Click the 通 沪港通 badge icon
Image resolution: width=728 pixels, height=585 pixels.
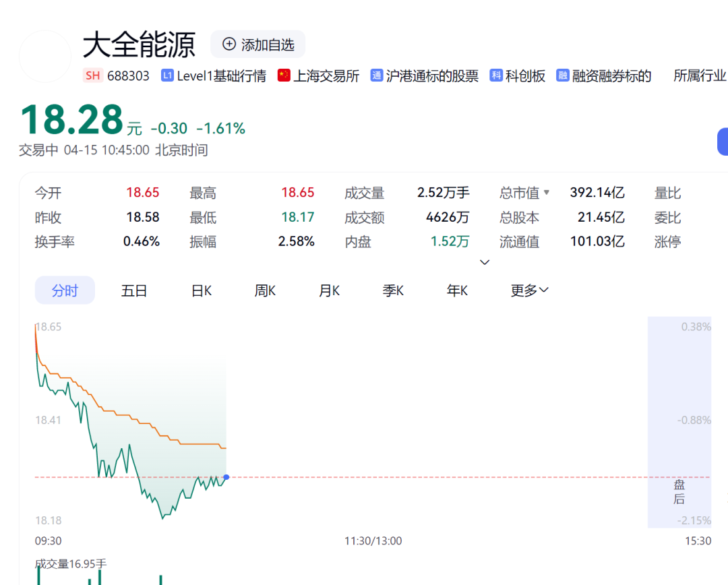(377, 75)
